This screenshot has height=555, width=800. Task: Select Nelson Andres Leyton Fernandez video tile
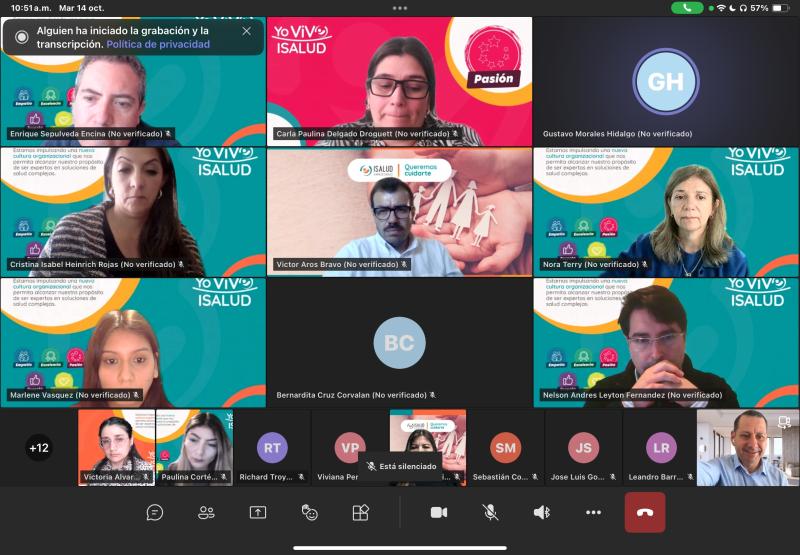pos(666,343)
